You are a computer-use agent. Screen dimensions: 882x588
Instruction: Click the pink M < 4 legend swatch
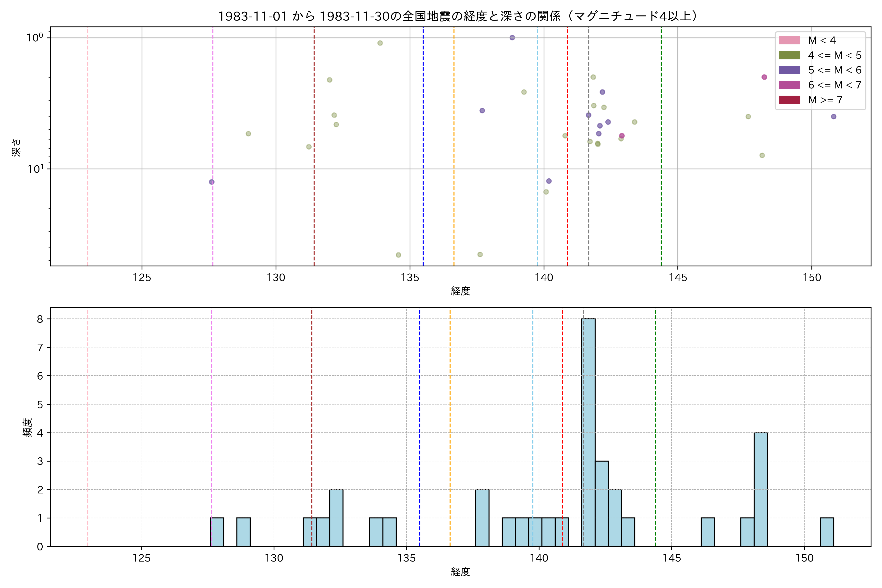click(x=789, y=40)
